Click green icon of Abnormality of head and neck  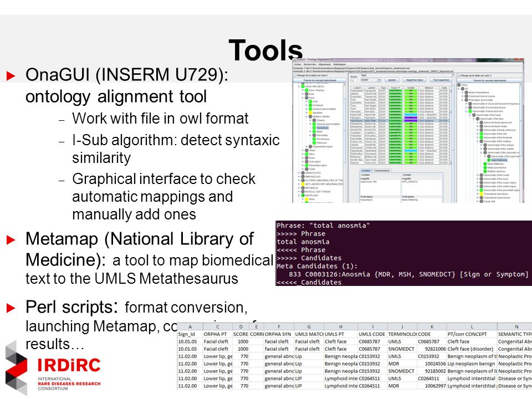pos(470,111)
